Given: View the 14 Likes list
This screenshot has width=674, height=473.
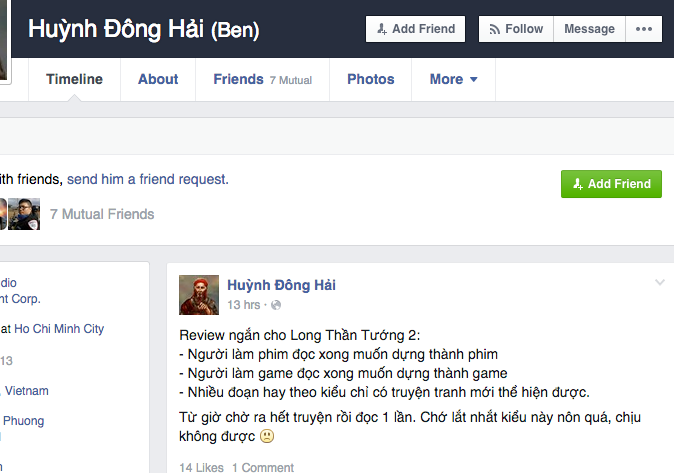Looking at the screenshot, I should [201, 467].
